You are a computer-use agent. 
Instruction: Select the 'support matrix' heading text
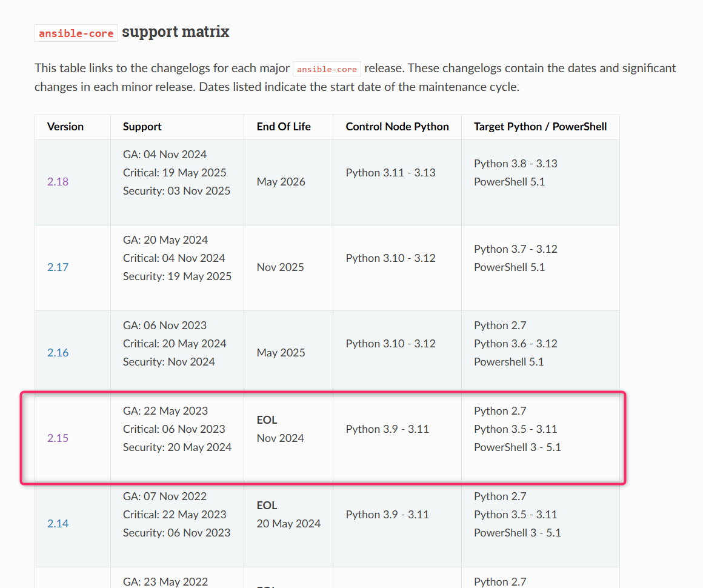(175, 32)
